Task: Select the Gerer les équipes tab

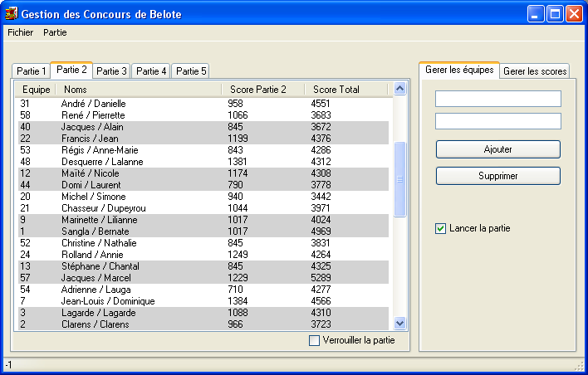Action: (x=459, y=71)
